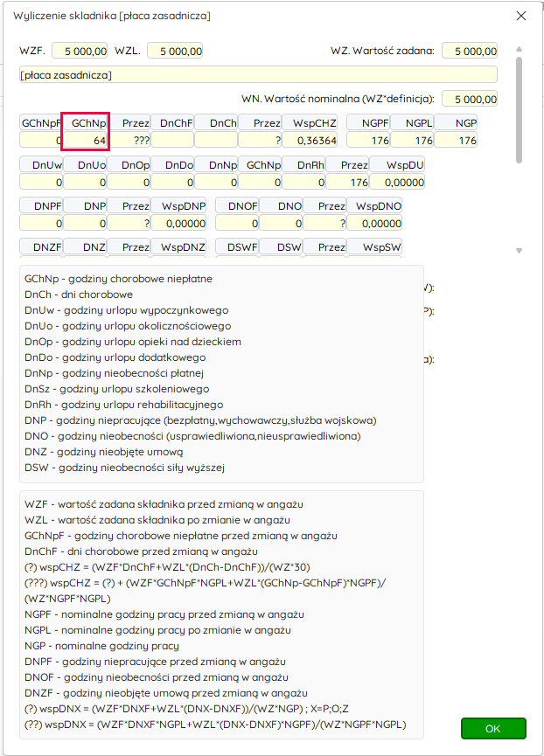Screen dimensions: 544x756
Task: Click the Przez field showing ???
Action: 129,141
